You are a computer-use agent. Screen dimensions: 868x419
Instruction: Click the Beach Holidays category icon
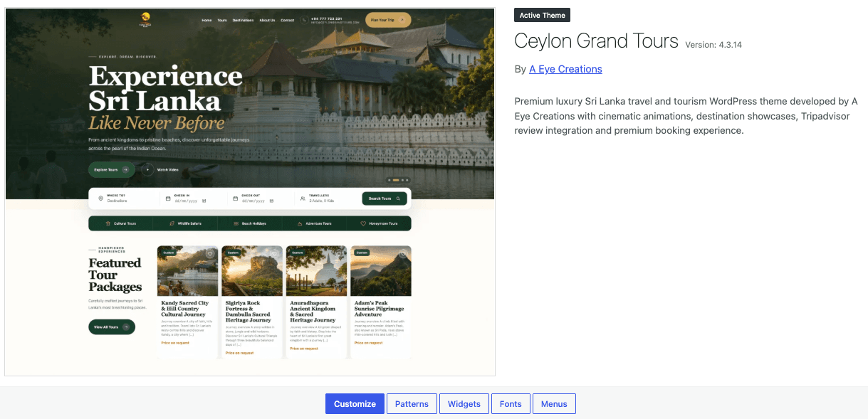(x=236, y=223)
